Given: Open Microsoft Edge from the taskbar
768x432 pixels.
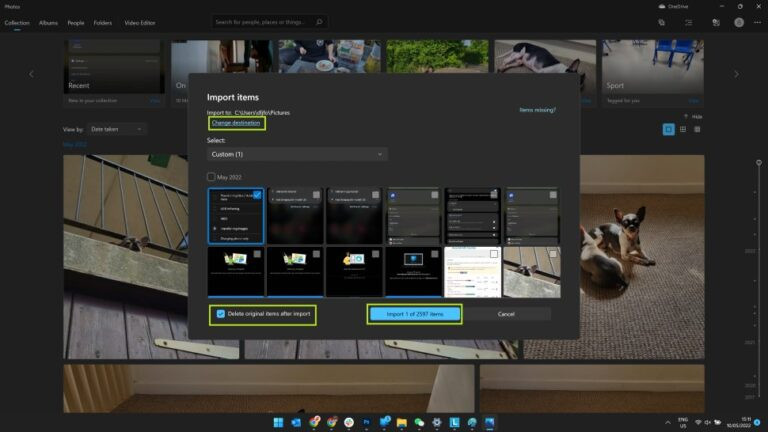Looking at the screenshot, I should [x=472, y=422].
